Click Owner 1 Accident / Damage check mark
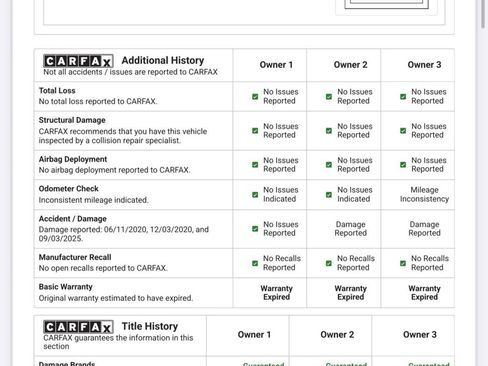 tap(255, 229)
